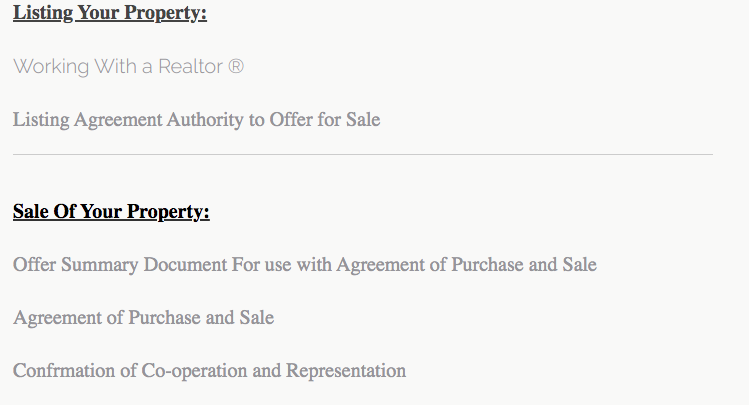The width and height of the screenshot is (749, 405).
Task: Open Confrmation of Co-operation and Representation link
Action: pyautogui.click(x=209, y=371)
